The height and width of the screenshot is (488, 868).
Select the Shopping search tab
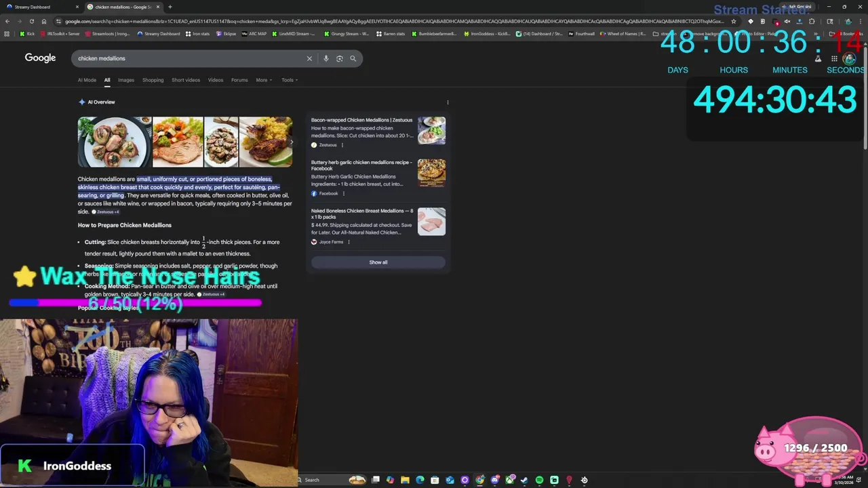click(x=153, y=80)
